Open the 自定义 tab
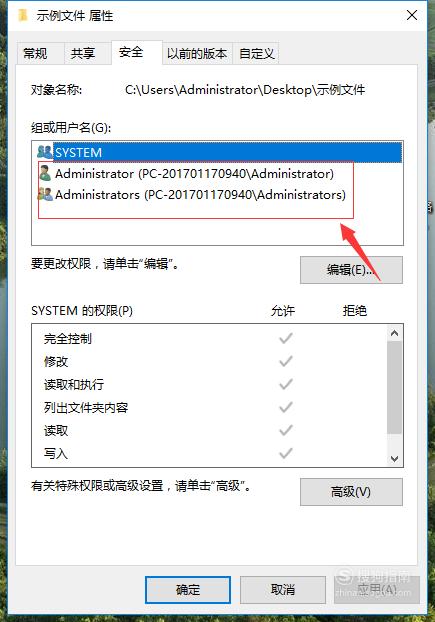435x622 pixels. coord(257,53)
